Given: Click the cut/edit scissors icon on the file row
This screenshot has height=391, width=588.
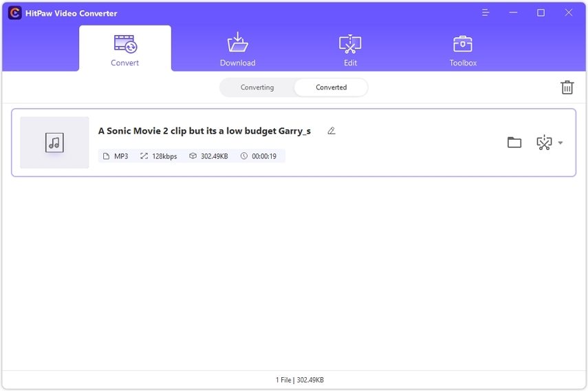Looking at the screenshot, I should (544, 142).
